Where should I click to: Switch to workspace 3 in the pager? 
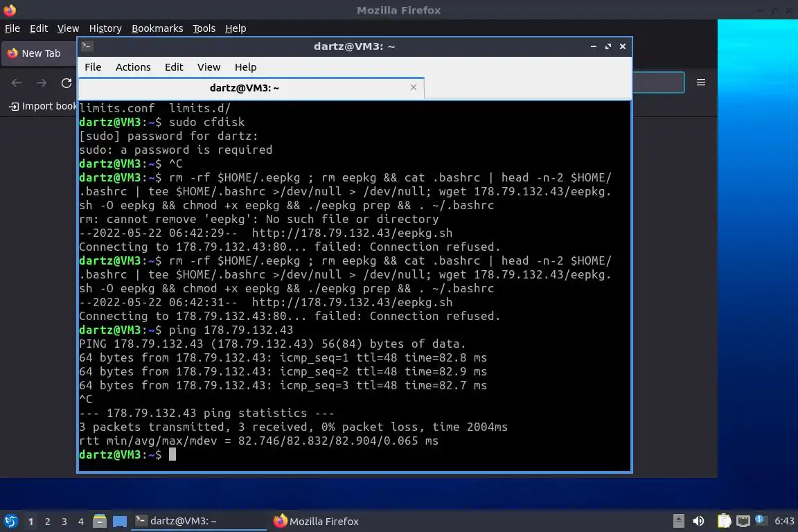tap(64, 522)
